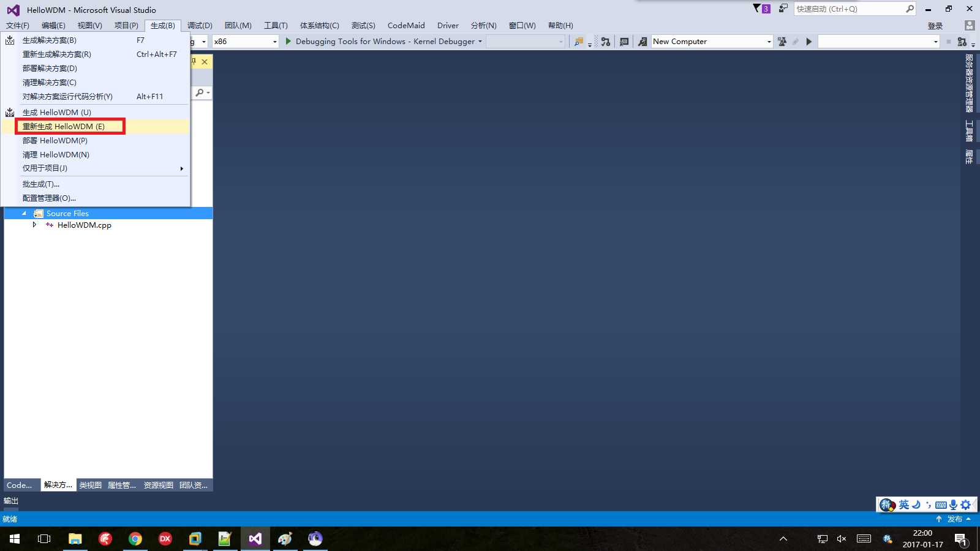The height and width of the screenshot is (551, 980).
Task: Click the comment/immediate window toolbar icon
Action: (624, 42)
